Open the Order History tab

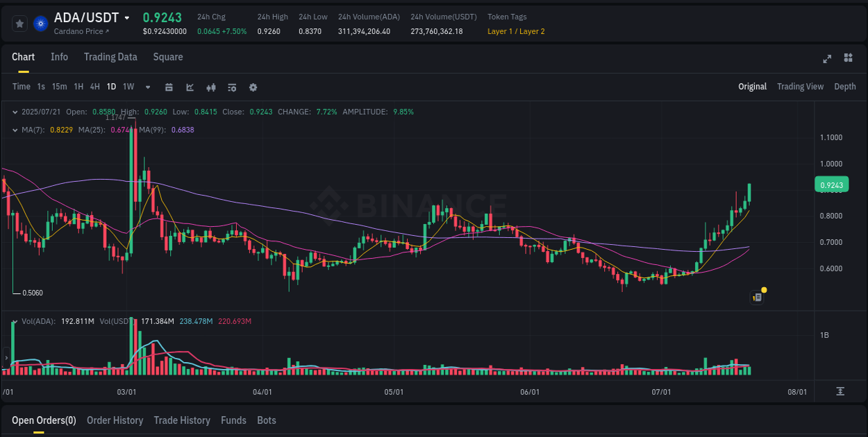click(115, 420)
